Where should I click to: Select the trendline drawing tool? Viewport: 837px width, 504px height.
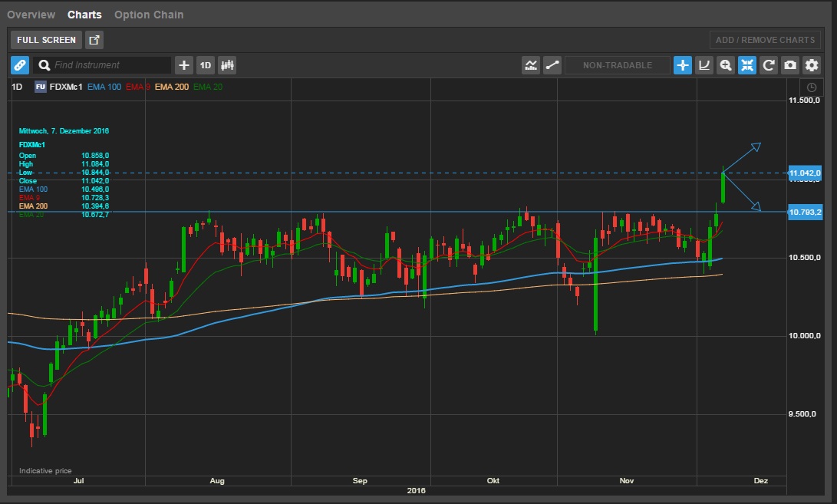pyautogui.click(x=552, y=65)
